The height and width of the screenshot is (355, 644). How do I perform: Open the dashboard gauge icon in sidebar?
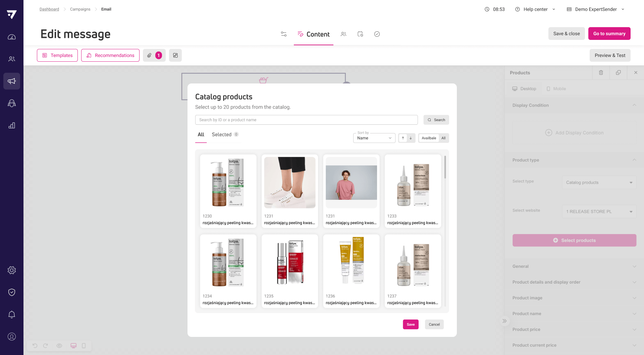(12, 37)
